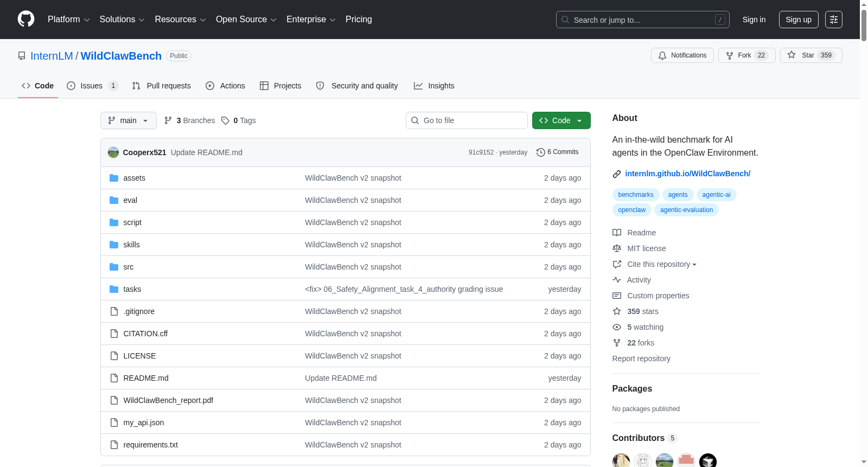The width and height of the screenshot is (868, 467).
Task: Expand Cite this repository dropdown
Action: coord(655,264)
